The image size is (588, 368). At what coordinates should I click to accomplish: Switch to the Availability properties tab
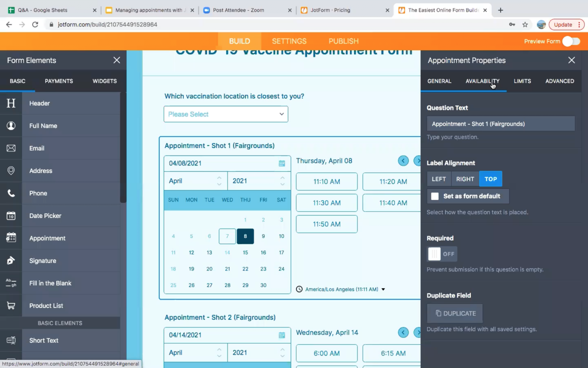[482, 81]
